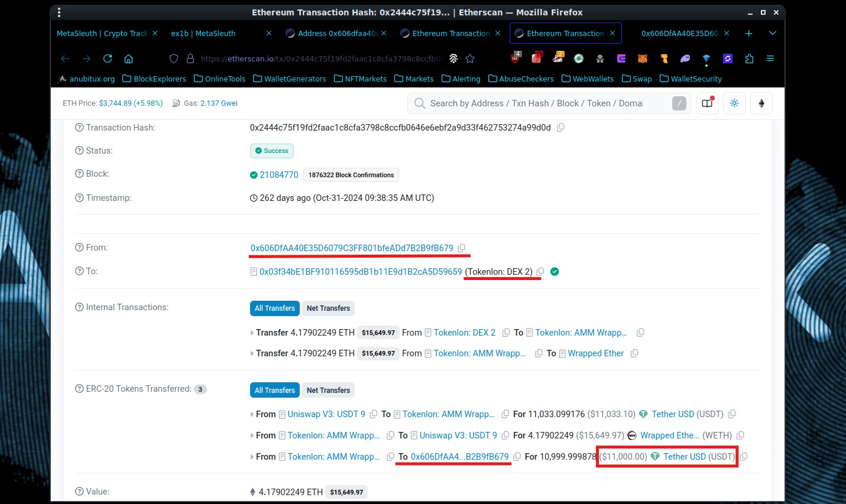Click the Transaction Hash help question icon
This screenshot has height=504, width=846.
click(79, 128)
